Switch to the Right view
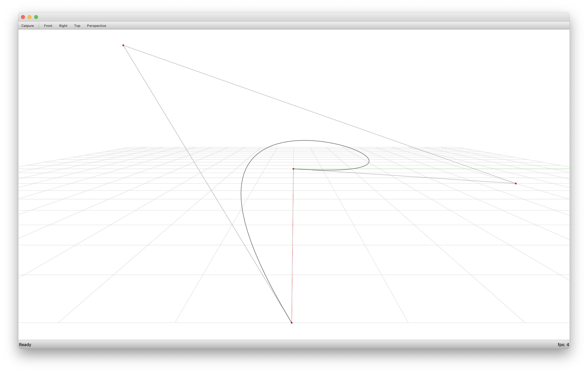 pos(63,26)
